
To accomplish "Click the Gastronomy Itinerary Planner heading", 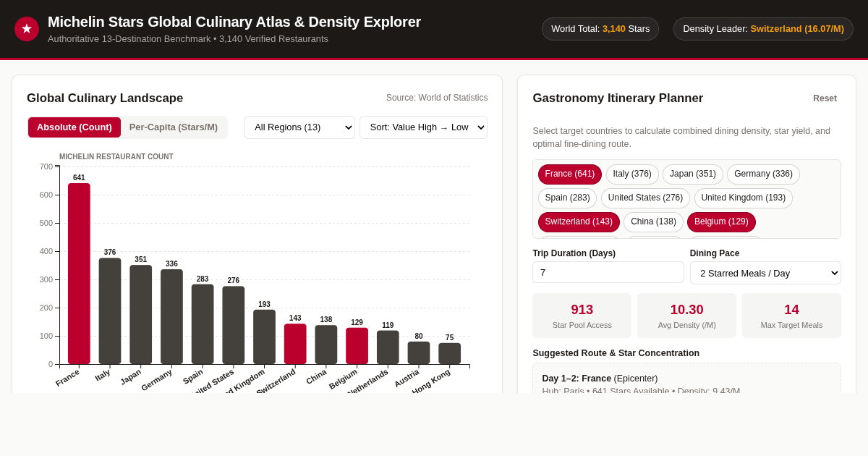I will point(618,98).
